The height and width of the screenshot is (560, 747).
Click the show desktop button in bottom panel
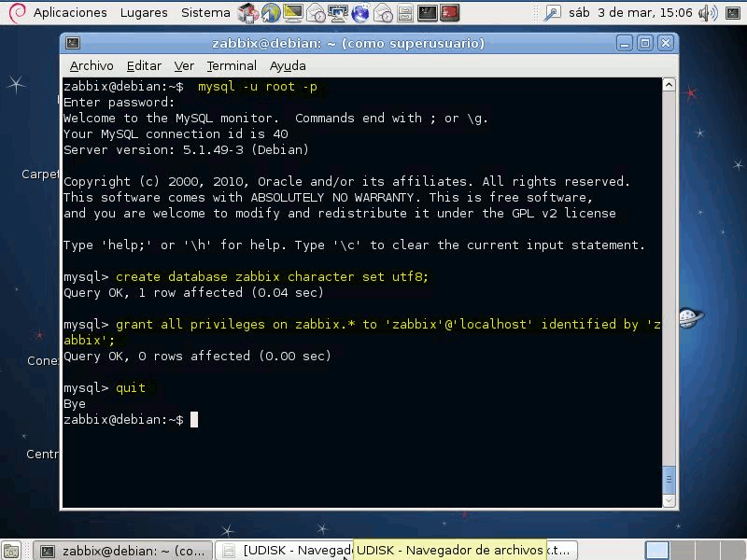click(12, 551)
